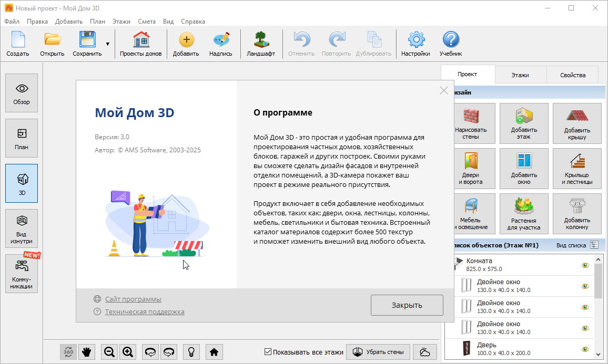The height and width of the screenshot is (364, 608).
Task: Open Крыльцо и лестницы catalog
Action: click(x=577, y=169)
